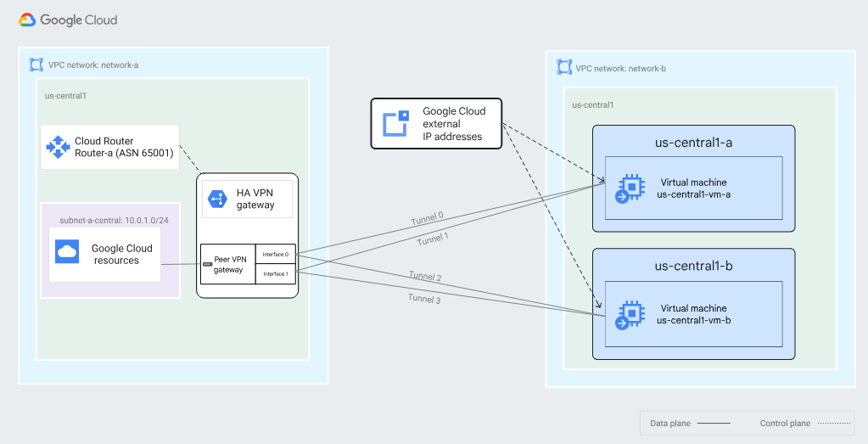Click the solid Data plane legend line
868x444 pixels.
coord(714,424)
